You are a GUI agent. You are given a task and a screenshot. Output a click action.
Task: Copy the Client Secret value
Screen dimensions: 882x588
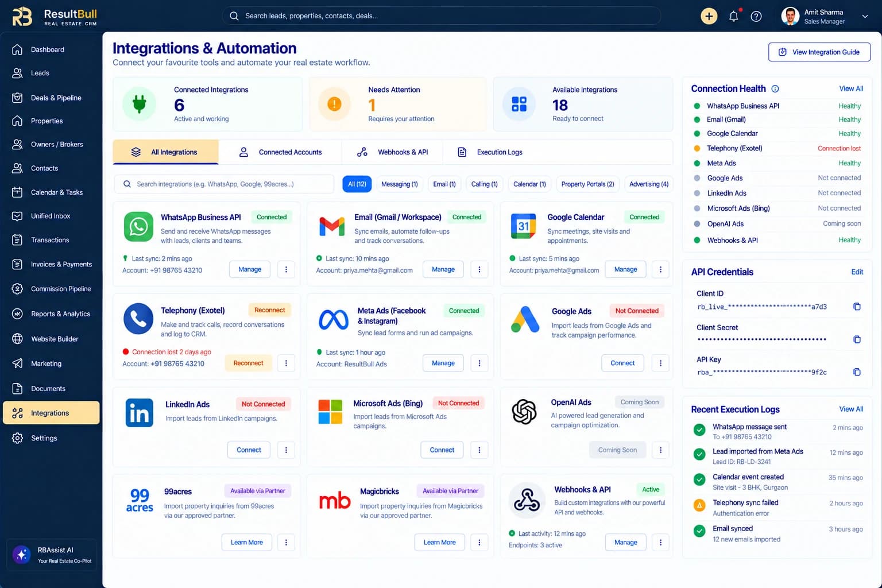click(857, 339)
